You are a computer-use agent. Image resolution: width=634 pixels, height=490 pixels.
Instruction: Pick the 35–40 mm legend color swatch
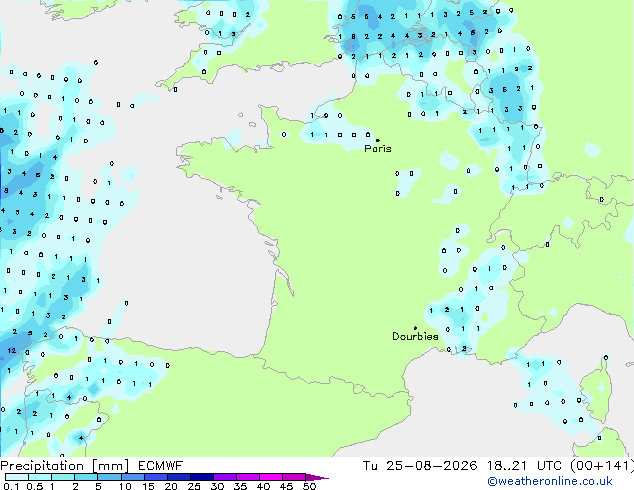click(248, 477)
